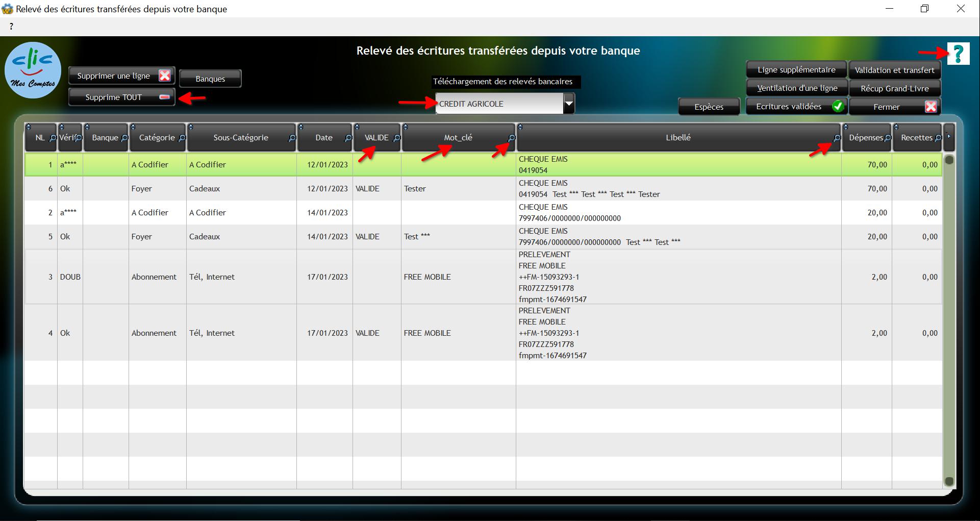
Task: Click search icon in Date column header
Action: click(348, 138)
